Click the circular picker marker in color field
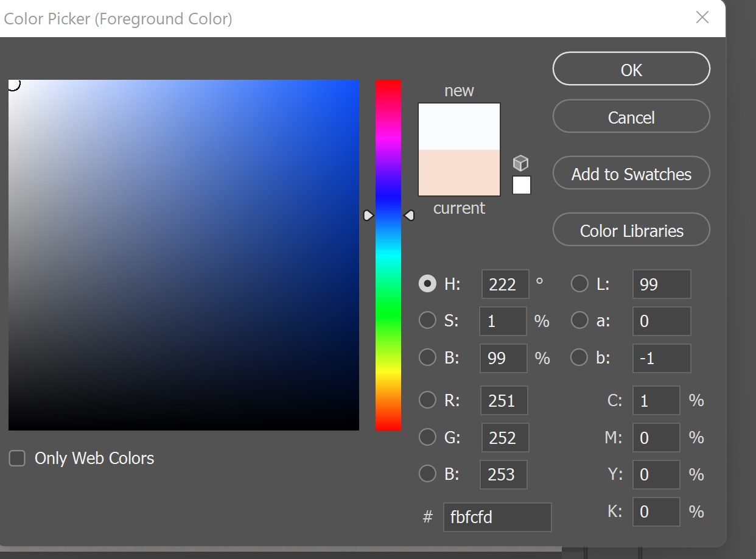The image size is (756, 559). tap(13, 84)
